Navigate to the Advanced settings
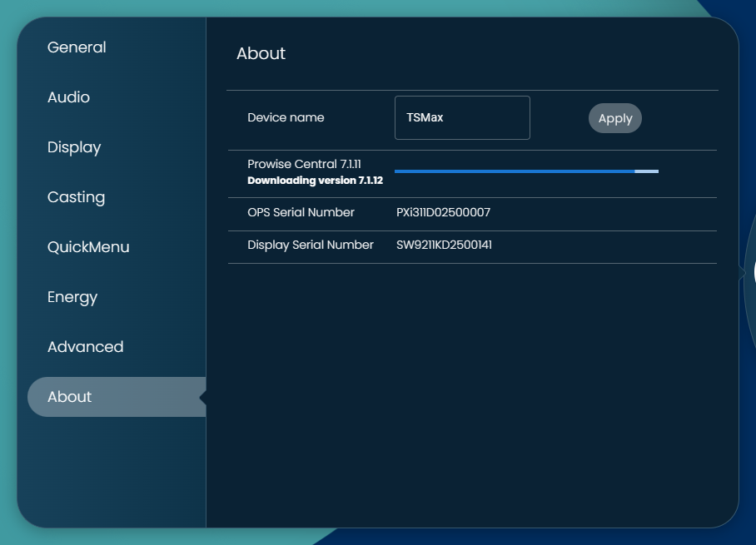 point(85,347)
